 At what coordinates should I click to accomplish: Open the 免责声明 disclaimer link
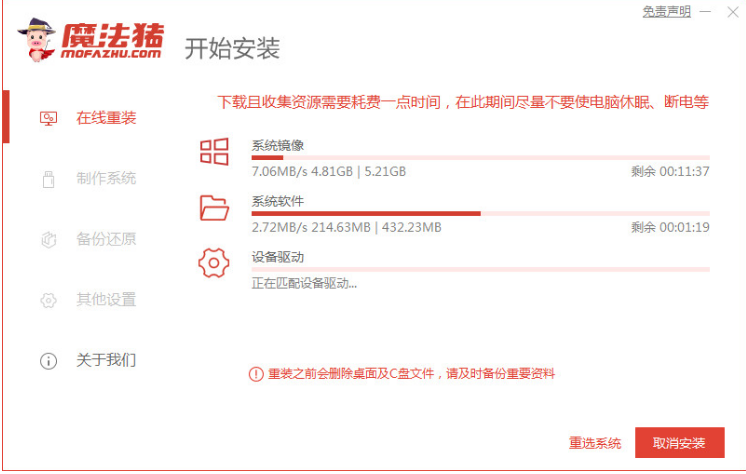pyautogui.click(x=666, y=12)
